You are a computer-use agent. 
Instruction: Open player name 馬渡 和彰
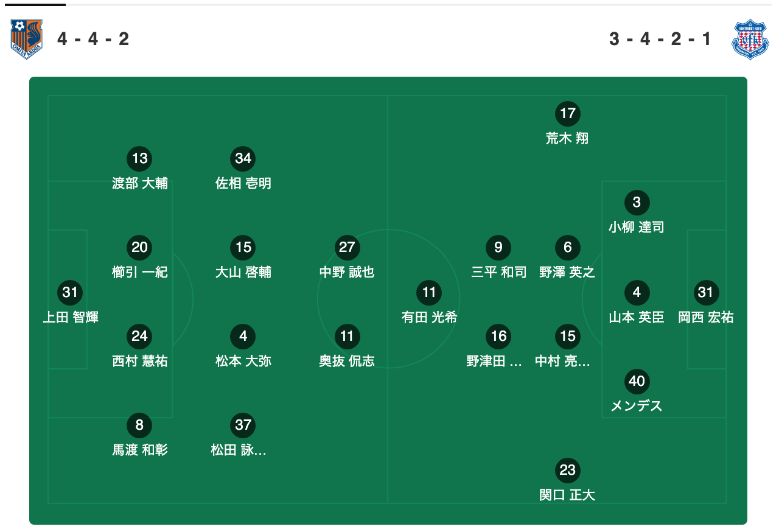140,450
